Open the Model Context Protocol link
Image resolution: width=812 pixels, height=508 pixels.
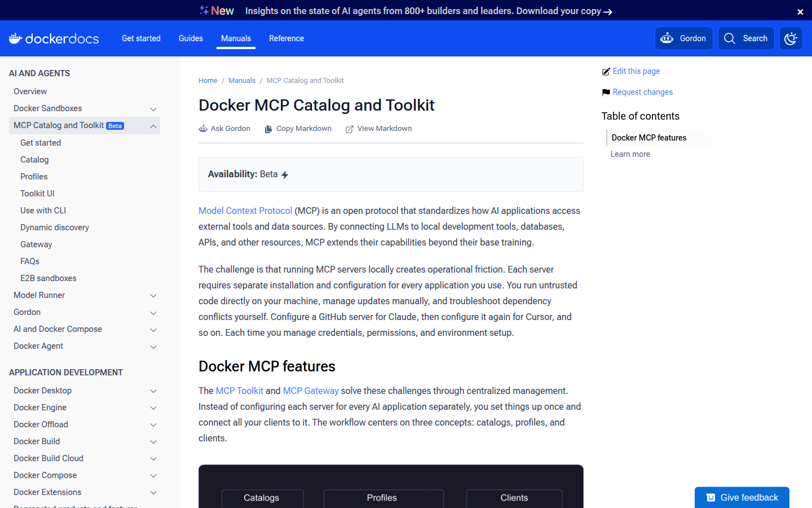(x=245, y=211)
